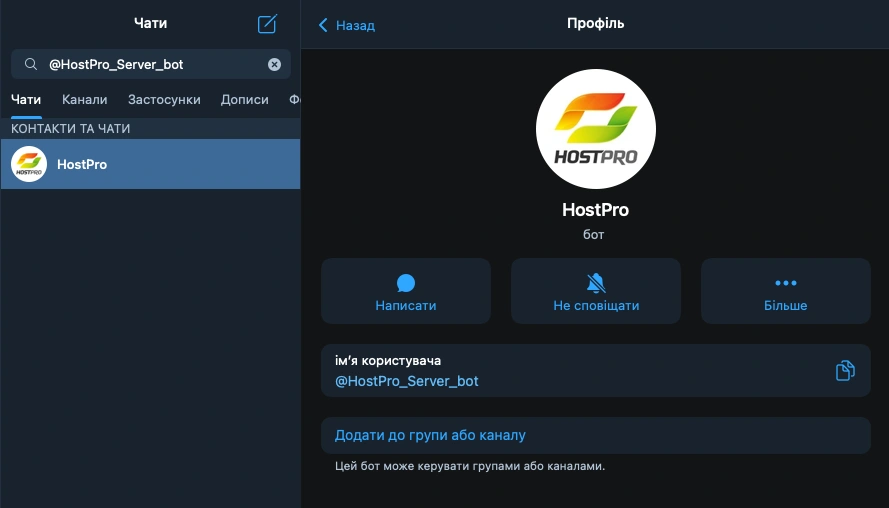Click the Профіль title text

[x=595, y=23]
